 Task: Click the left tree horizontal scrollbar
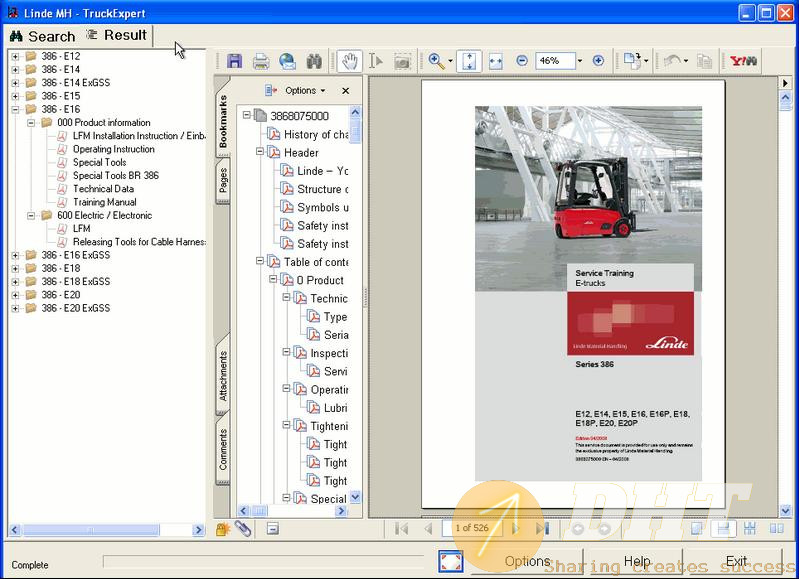click(106, 530)
